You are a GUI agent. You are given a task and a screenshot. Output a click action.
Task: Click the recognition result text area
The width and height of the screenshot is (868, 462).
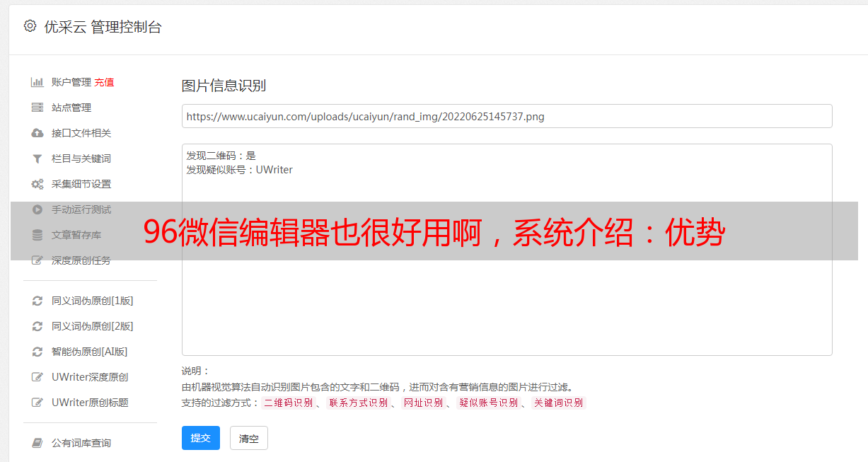[x=507, y=250]
